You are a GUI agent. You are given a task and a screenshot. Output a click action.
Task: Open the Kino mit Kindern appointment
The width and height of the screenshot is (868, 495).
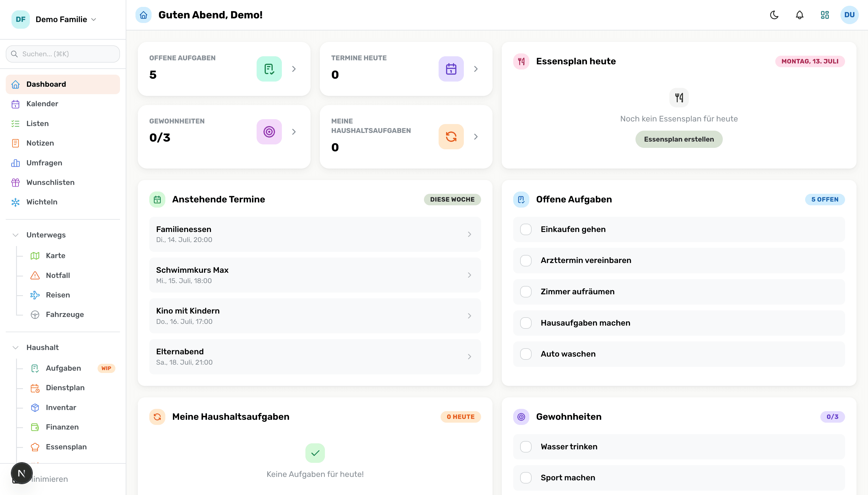tap(315, 316)
